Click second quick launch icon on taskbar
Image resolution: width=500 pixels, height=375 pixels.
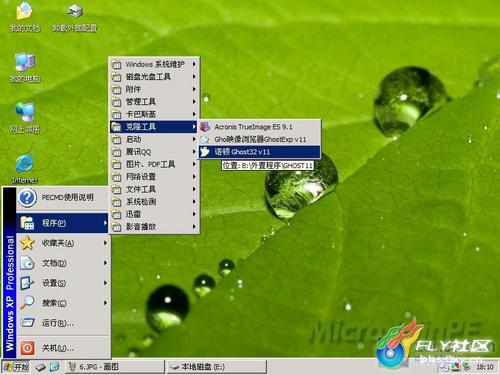(55, 367)
